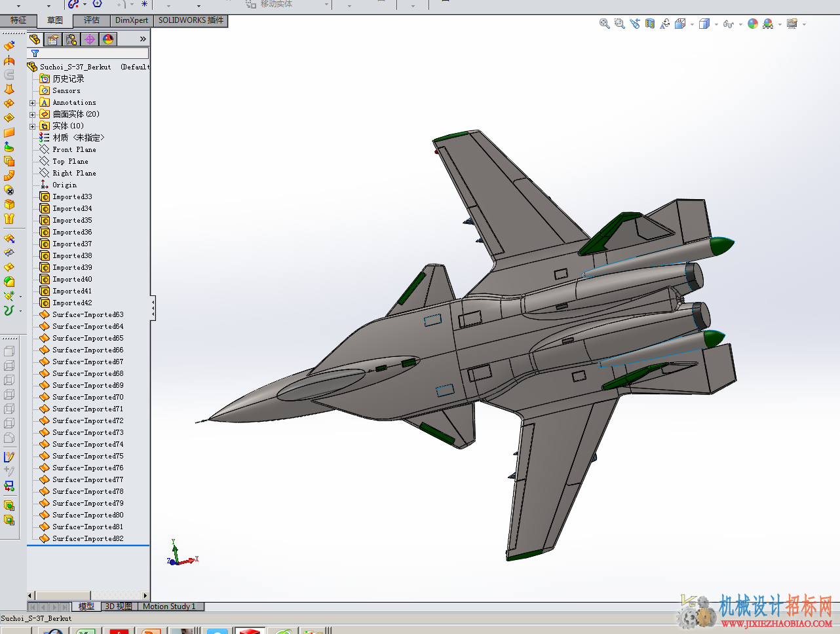Select Imported42 feature
Image resolution: width=840 pixels, height=634 pixels.
(x=72, y=303)
